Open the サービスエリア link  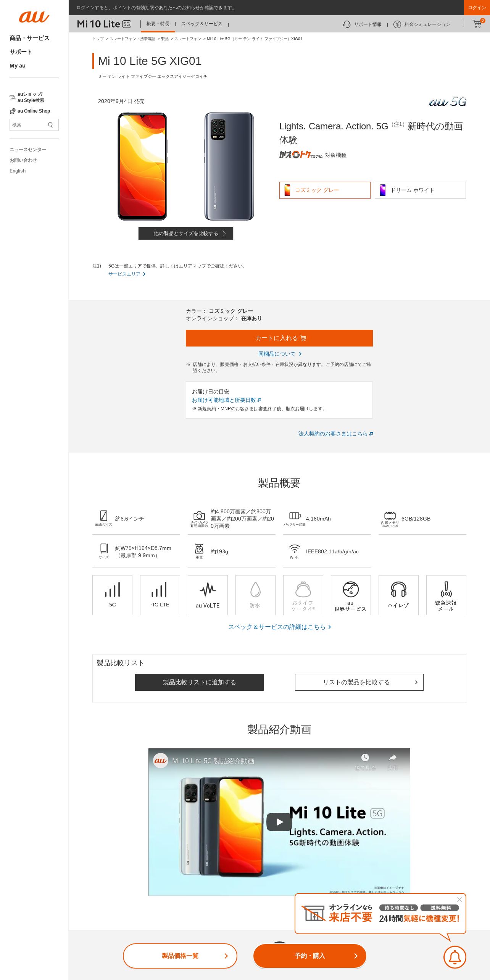pyautogui.click(x=127, y=274)
